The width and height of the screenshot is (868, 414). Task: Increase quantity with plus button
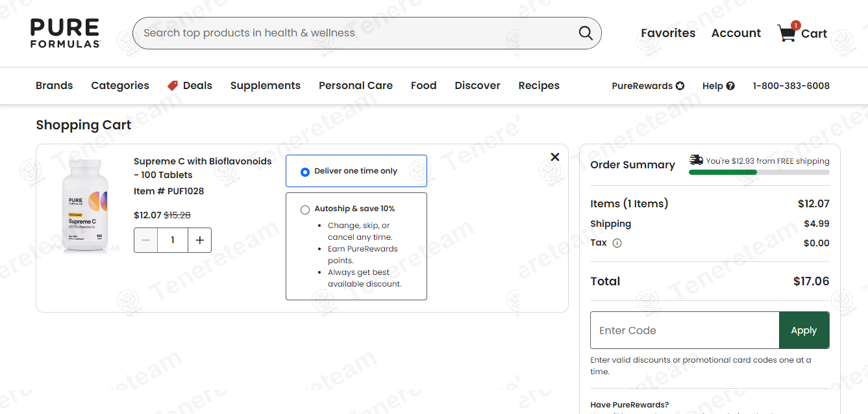pos(199,240)
